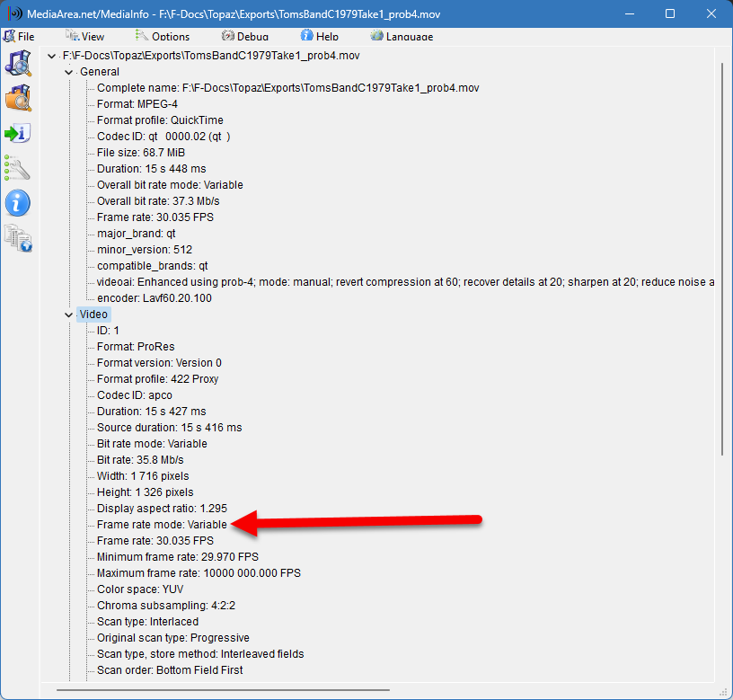This screenshot has height=700, width=733.
Task: Click the horizontal scrollbar at the bottom
Action: point(223,690)
